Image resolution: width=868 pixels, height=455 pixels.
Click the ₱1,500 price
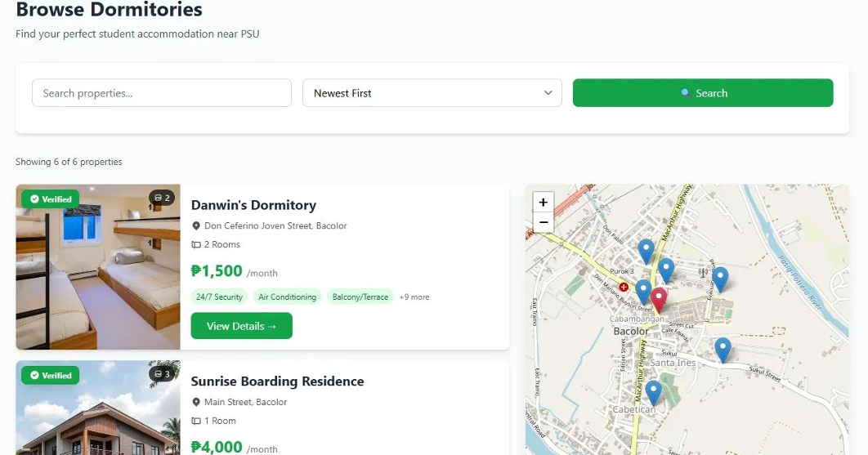click(217, 270)
